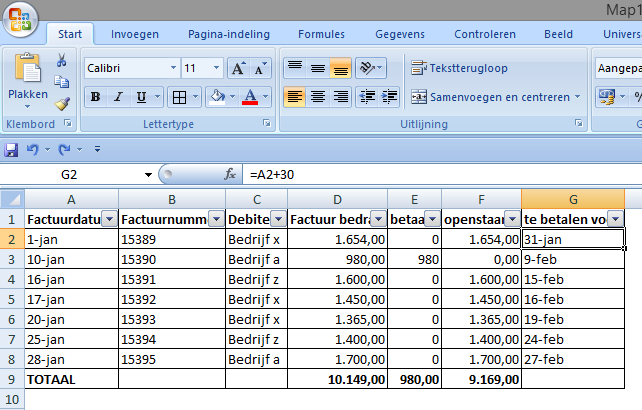Open Controleren tab

tap(485, 34)
